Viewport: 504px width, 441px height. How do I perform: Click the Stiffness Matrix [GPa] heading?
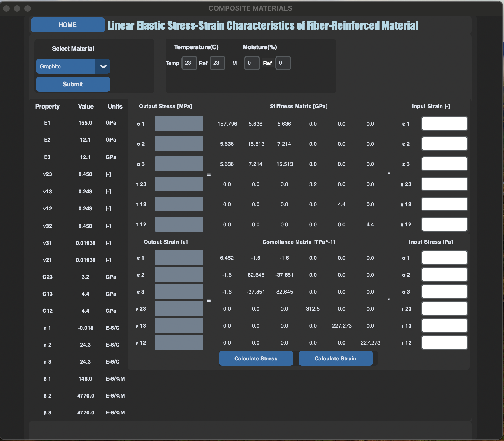point(299,106)
